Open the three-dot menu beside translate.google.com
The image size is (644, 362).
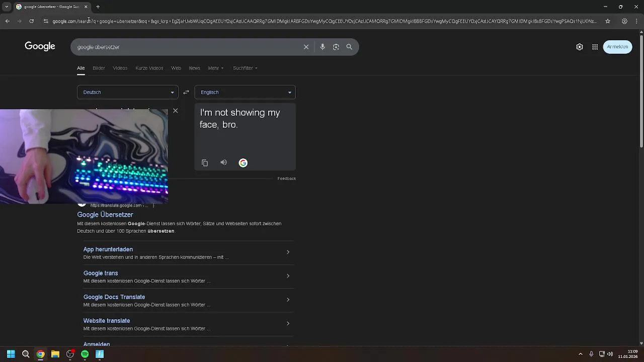click(153, 206)
